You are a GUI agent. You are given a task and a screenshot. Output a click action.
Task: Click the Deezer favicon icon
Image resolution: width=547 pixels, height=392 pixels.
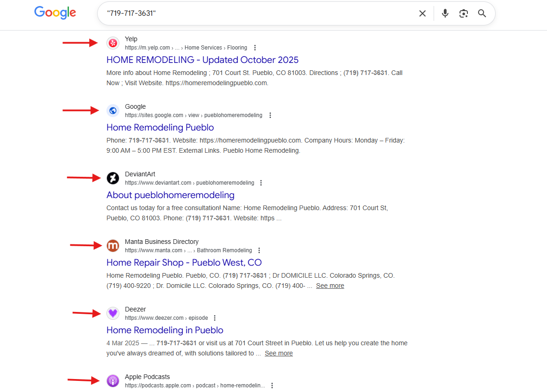[113, 313]
